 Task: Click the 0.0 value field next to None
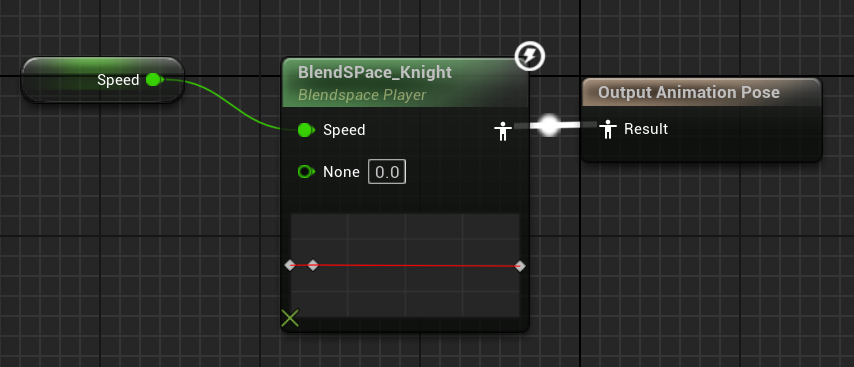click(x=387, y=172)
